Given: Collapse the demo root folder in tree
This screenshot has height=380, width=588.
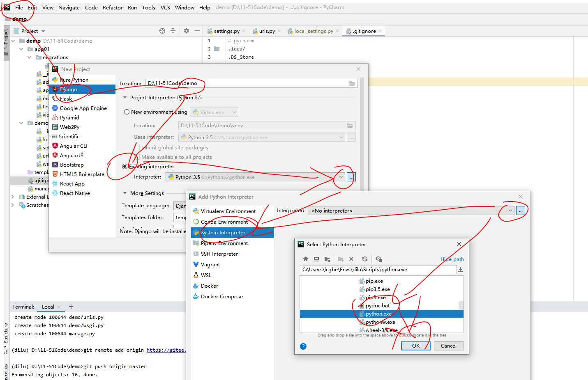Looking at the screenshot, I should tap(13, 41).
